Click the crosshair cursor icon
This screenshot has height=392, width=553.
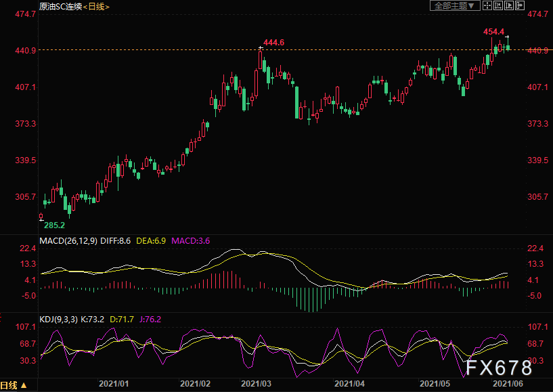click(487, 5)
